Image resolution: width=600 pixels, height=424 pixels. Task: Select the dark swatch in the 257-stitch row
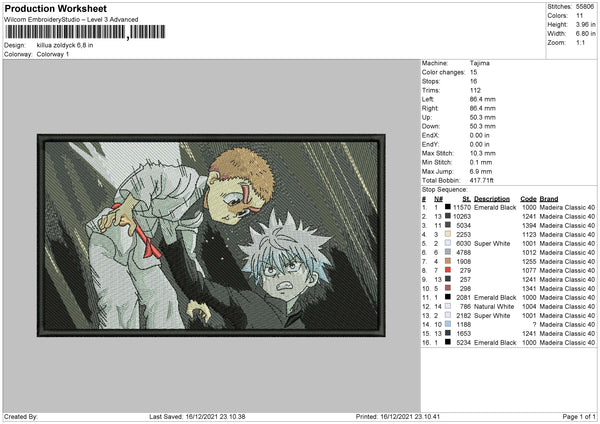click(448, 279)
